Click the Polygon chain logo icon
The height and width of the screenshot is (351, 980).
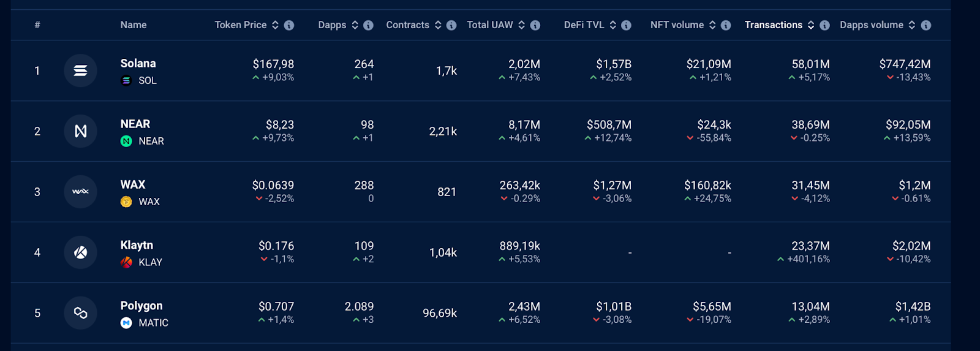pyautogui.click(x=80, y=313)
